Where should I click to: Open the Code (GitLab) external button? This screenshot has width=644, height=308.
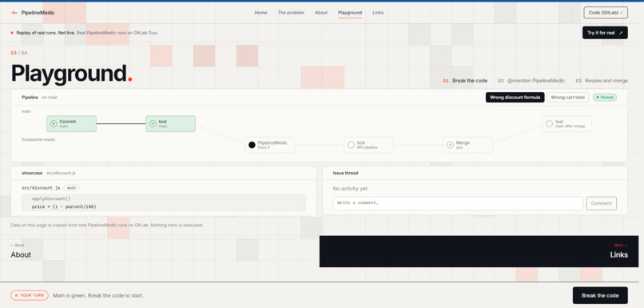point(606,13)
